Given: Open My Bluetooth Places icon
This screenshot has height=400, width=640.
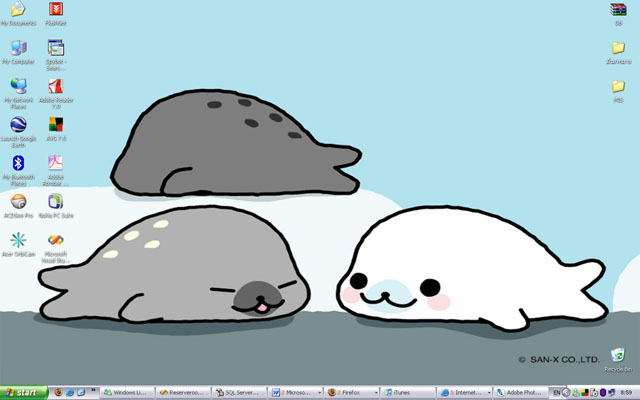Looking at the screenshot, I should click(18, 170).
